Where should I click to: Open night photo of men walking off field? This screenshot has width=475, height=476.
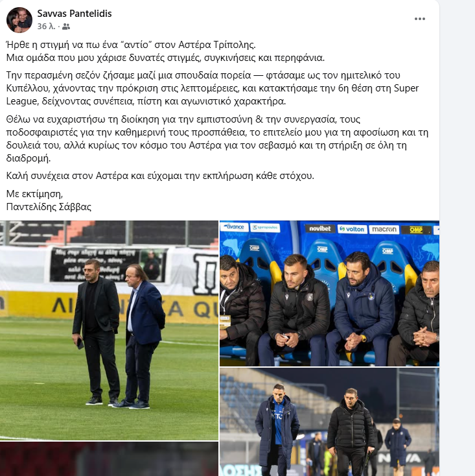(329, 422)
